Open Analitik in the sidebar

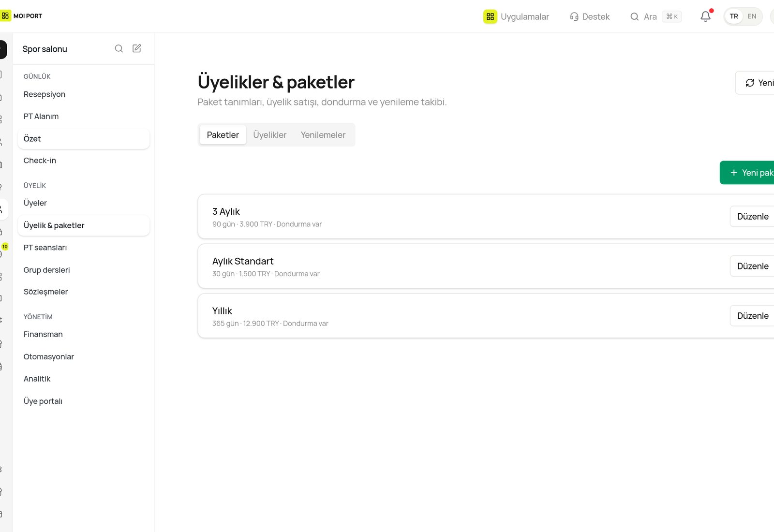83,379
